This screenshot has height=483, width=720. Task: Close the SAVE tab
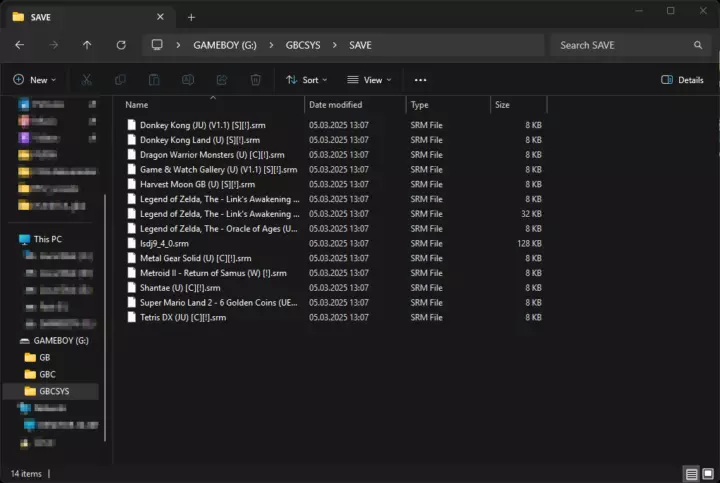pyautogui.click(x=160, y=17)
